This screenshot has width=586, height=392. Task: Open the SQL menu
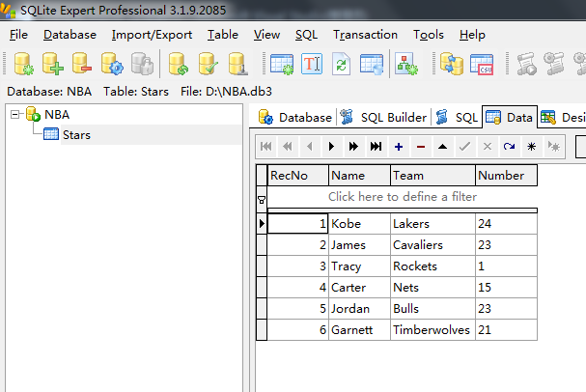pos(306,35)
